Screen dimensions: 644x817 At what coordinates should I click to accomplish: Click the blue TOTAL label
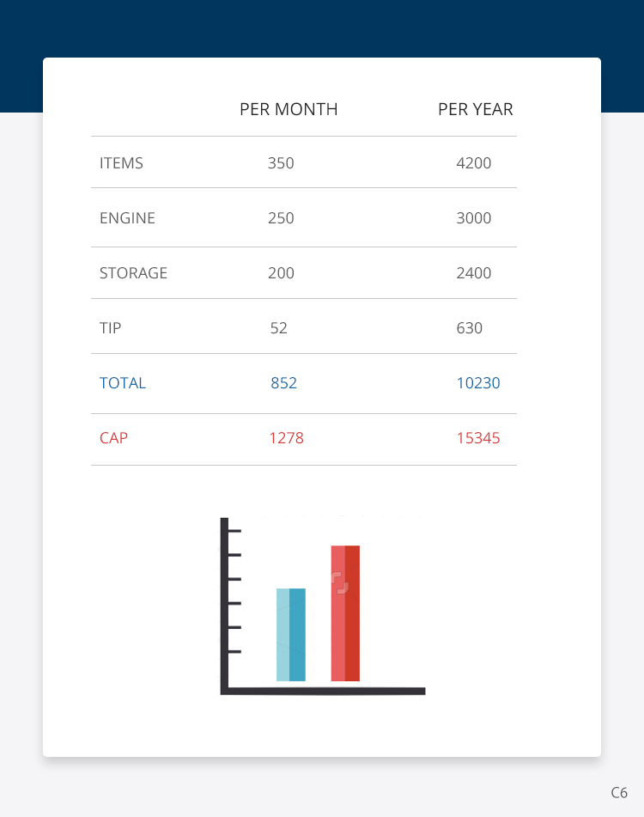(123, 383)
